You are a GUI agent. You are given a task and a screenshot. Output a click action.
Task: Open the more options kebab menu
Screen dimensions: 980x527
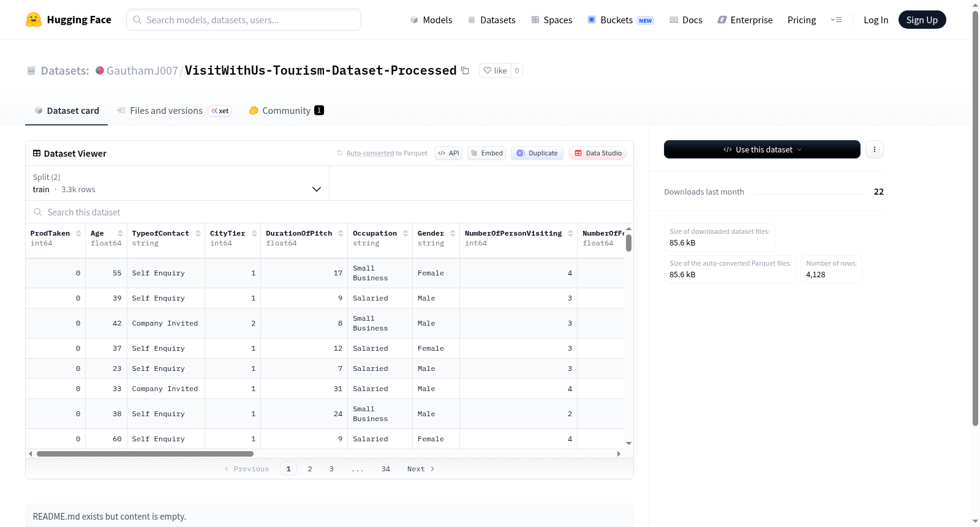click(875, 149)
